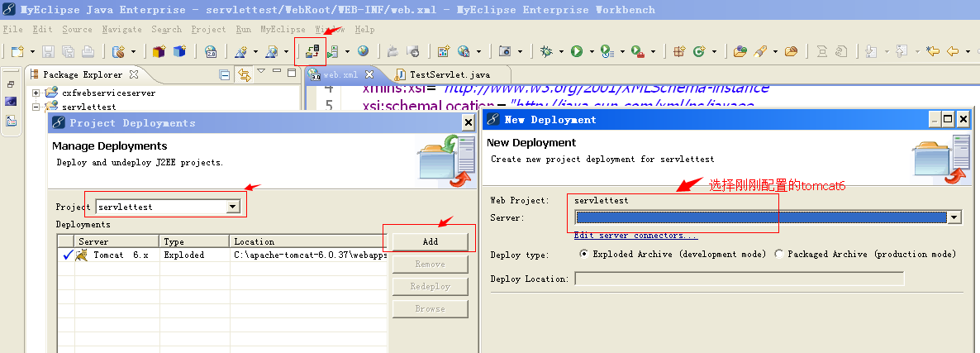Open the New file dropdown arrow
980x353 pixels.
point(32,52)
